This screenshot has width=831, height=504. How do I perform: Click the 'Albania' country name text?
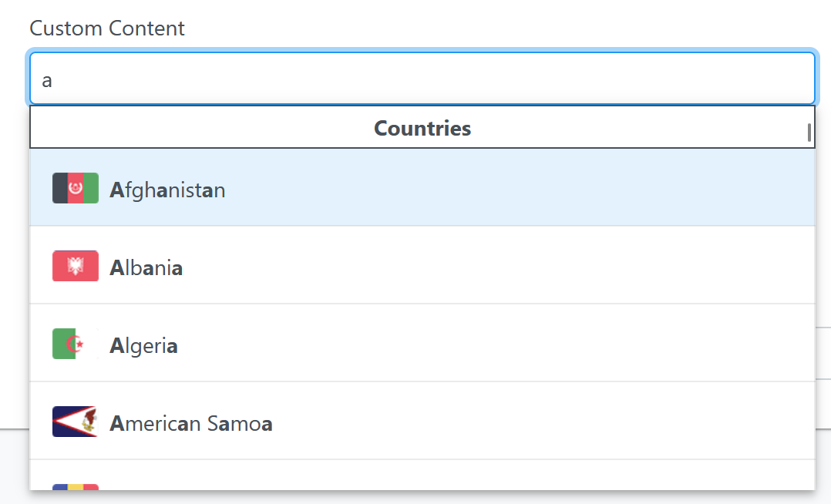pos(146,267)
